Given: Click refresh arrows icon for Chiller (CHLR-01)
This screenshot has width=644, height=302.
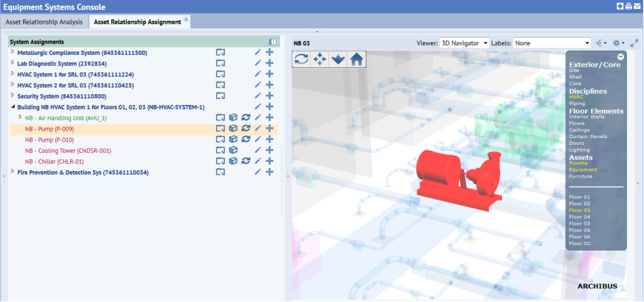Looking at the screenshot, I should [246, 161].
